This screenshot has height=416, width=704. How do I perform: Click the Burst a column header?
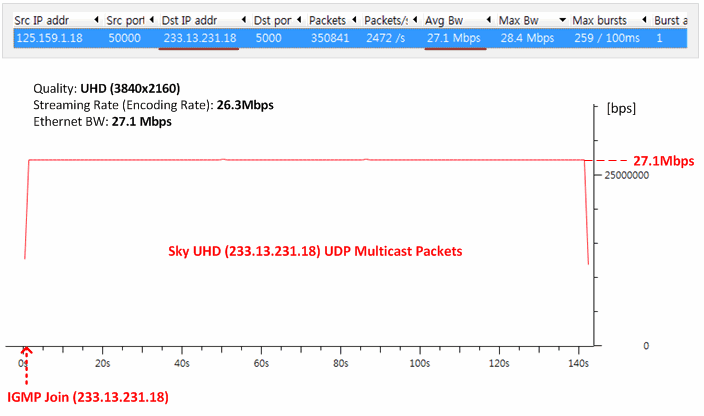coord(670,21)
